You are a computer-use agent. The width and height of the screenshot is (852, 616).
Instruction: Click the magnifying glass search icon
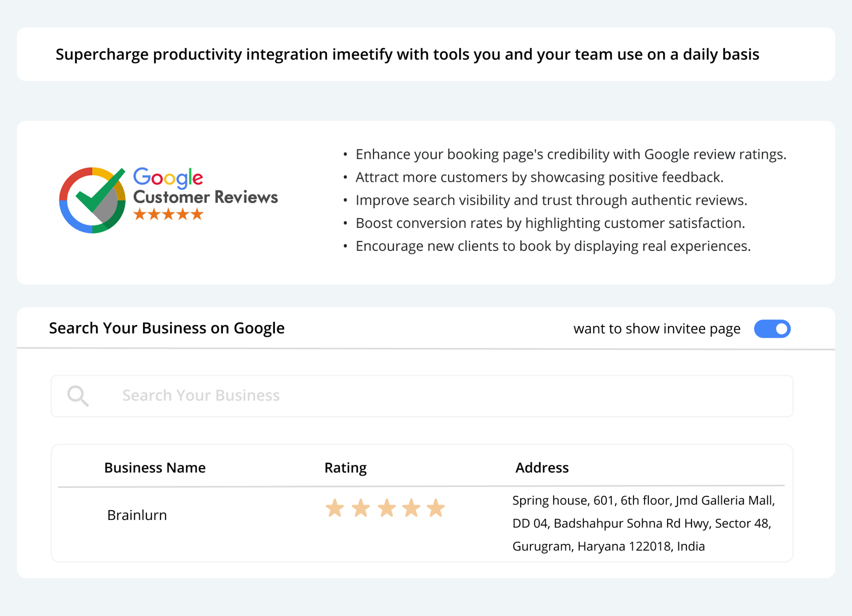pyautogui.click(x=78, y=396)
